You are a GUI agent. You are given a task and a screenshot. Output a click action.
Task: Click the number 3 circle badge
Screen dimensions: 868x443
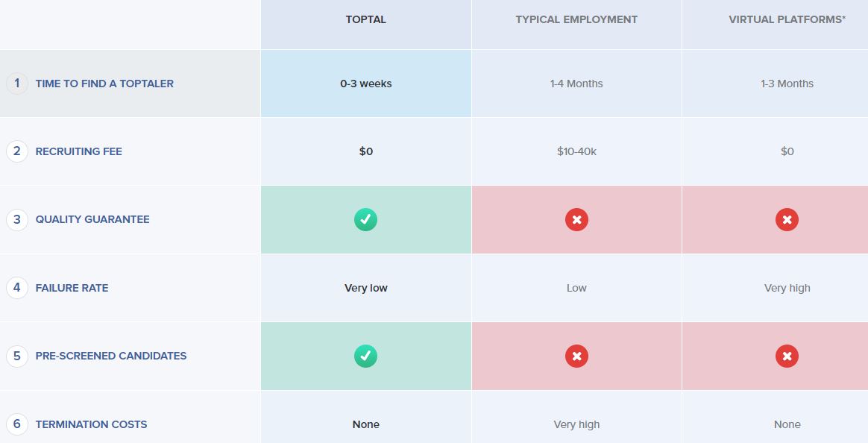17,219
